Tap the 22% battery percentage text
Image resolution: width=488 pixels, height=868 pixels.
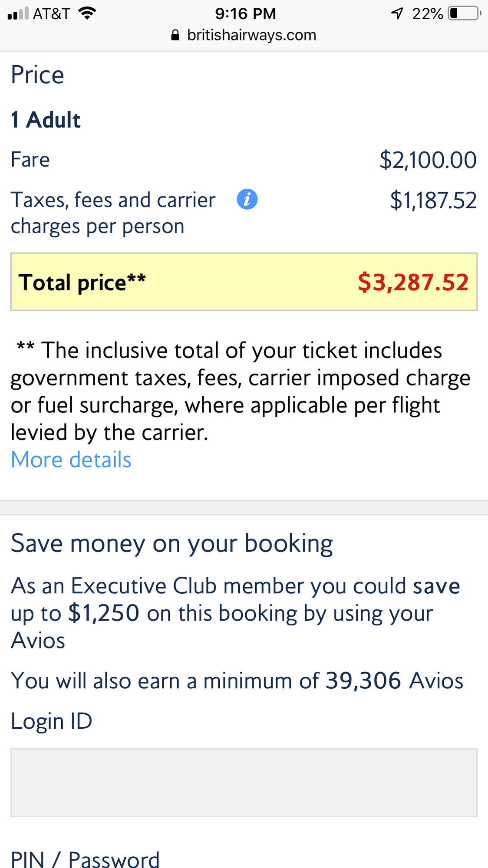click(x=427, y=13)
